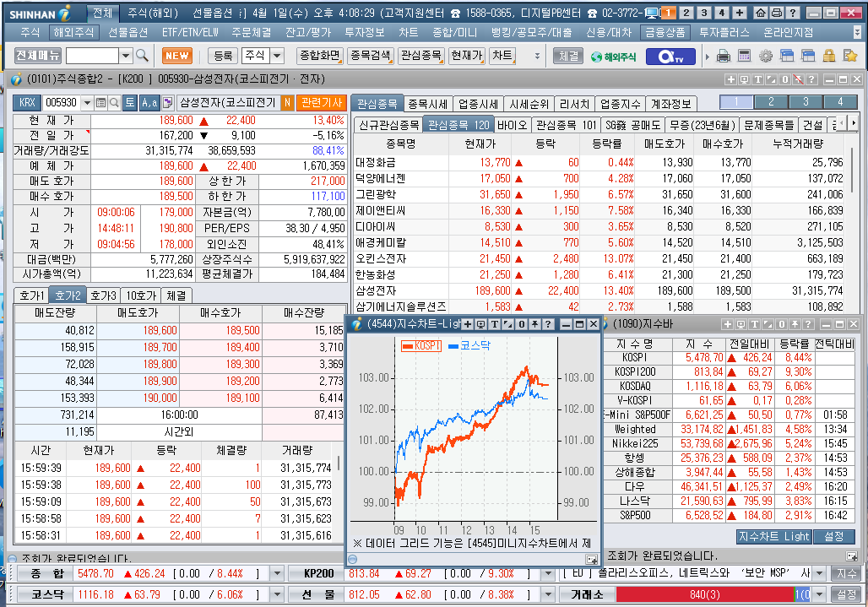Open the 투자정보 menu
This screenshot has height=607, width=868.
click(x=365, y=33)
